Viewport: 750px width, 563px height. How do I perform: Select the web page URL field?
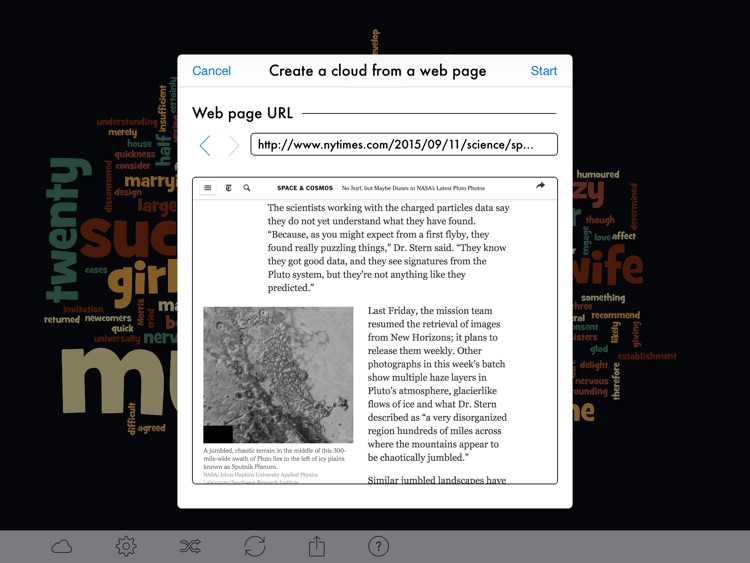click(x=404, y=144)
